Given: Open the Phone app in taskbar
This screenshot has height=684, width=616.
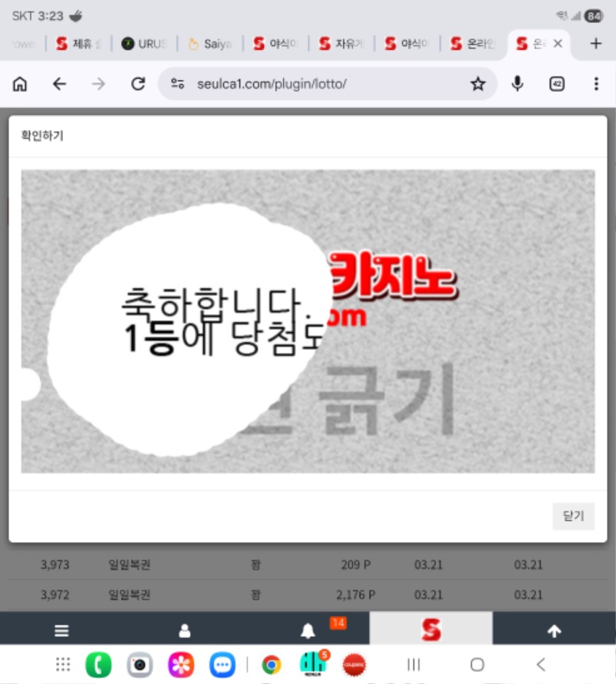Looking at the screenshot, I should coord(98,664).
